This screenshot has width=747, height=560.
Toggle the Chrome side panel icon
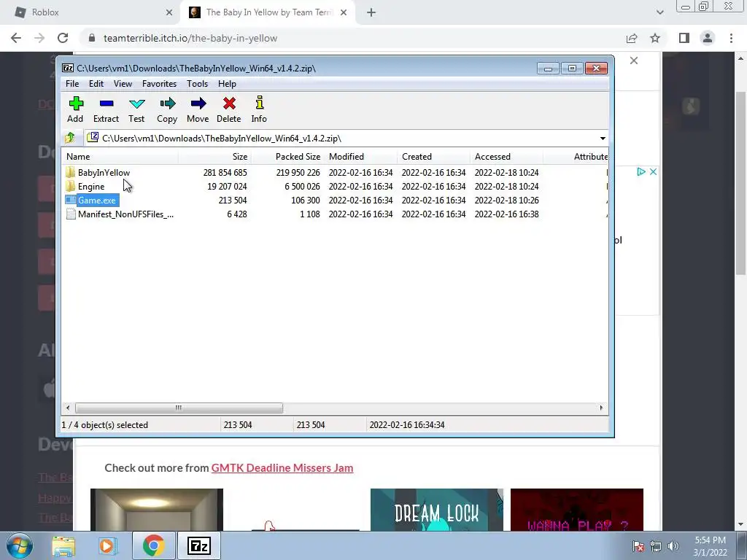pyautogui.click(x=684, y=38)
